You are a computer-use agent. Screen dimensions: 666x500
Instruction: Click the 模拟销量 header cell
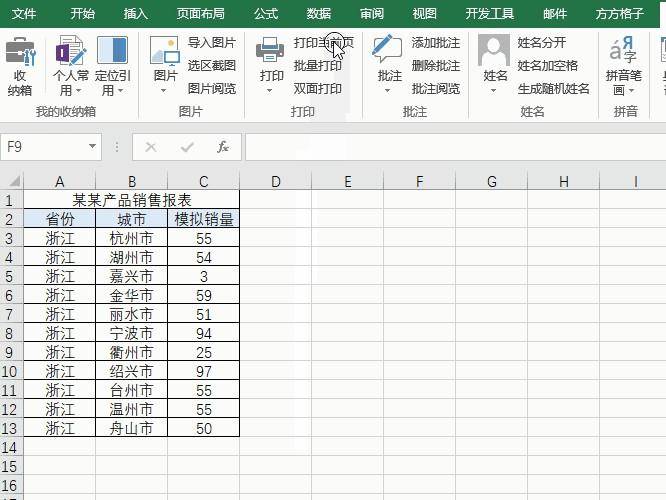[203, 219]
